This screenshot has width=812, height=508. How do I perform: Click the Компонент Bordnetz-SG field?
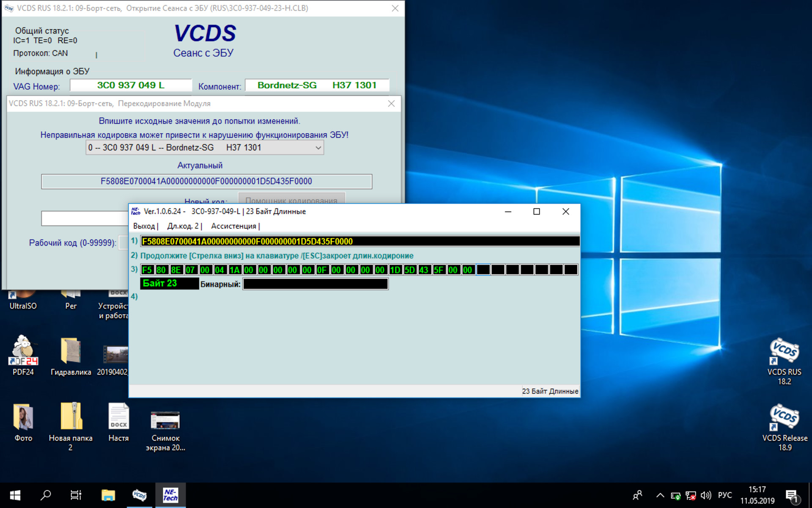tap(317, 85)
